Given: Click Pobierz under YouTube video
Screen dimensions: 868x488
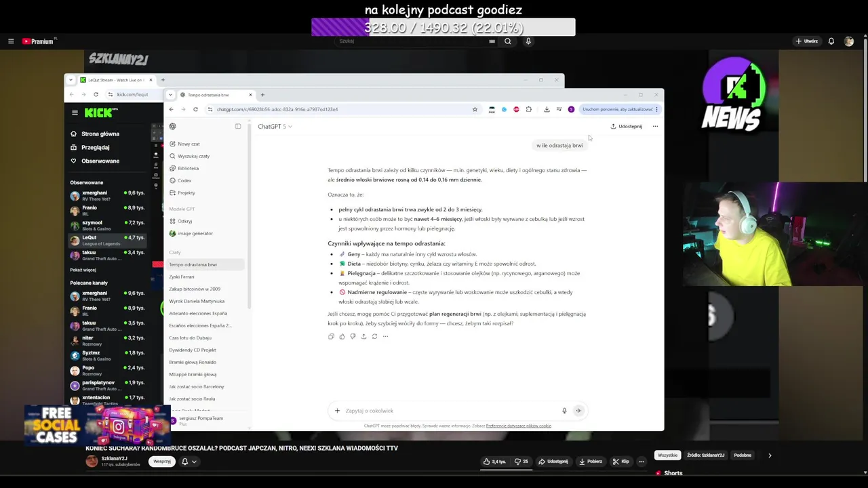Looking at the screenshot, I should (590, 462).
